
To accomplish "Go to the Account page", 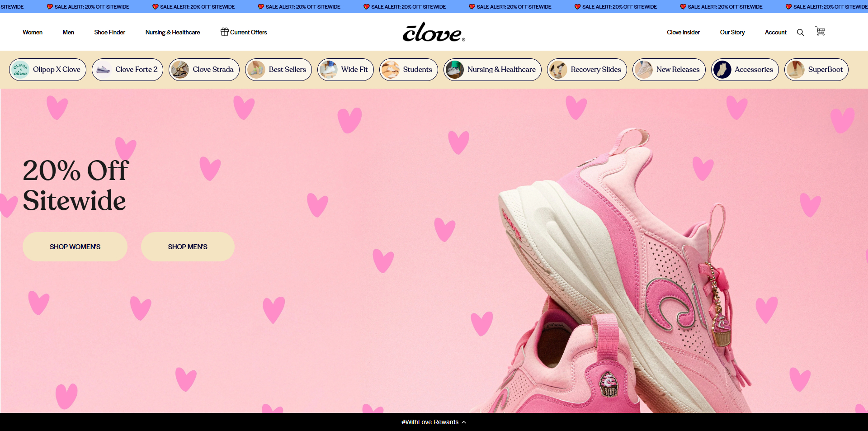I will click(x=775, y=32).
